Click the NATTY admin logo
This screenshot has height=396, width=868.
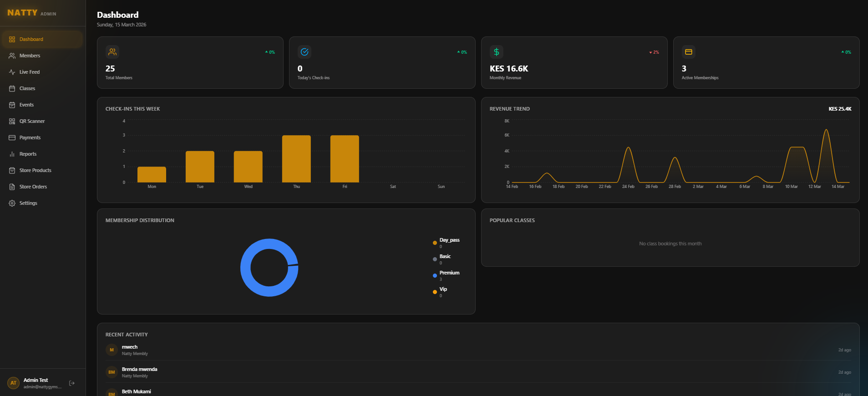[x=31, y=13]
